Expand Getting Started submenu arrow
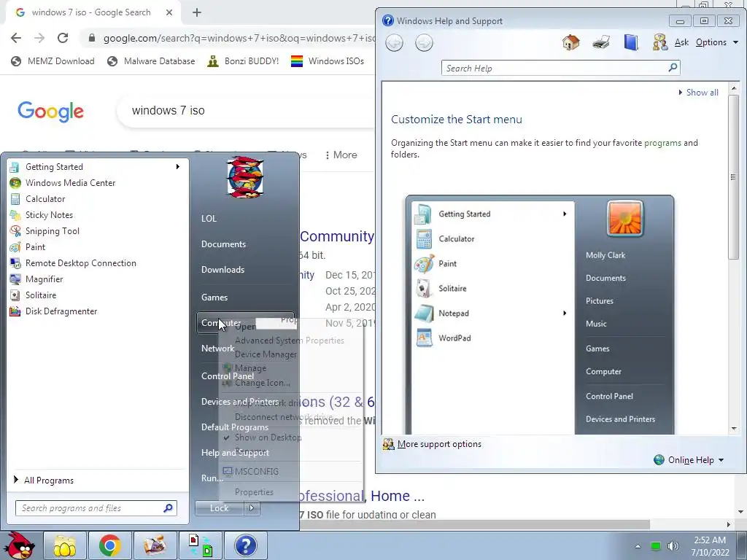Viewport: 747px width, 560px height. pos(178,167)
